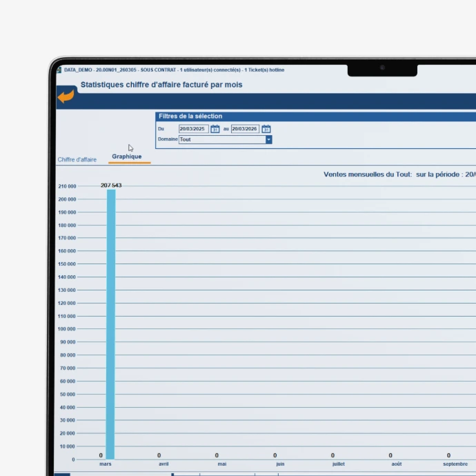
Task: Click the juillet month label
Action: pos(339,464)
